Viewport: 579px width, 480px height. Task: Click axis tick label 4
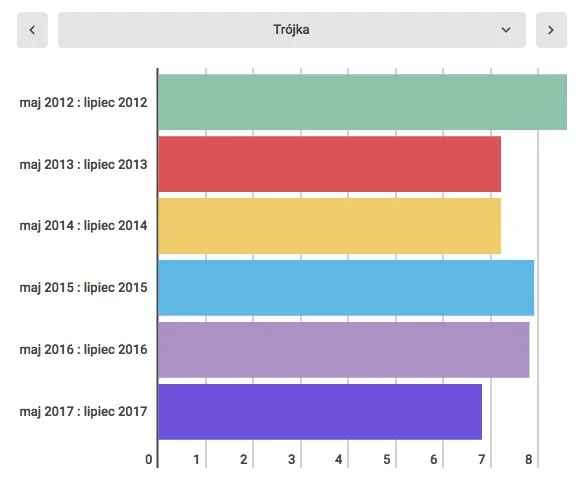339,460
